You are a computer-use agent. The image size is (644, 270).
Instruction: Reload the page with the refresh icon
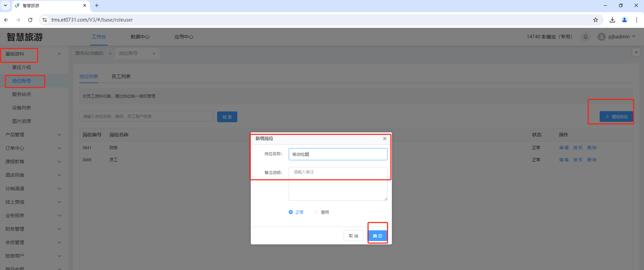[x=30, y=20]
